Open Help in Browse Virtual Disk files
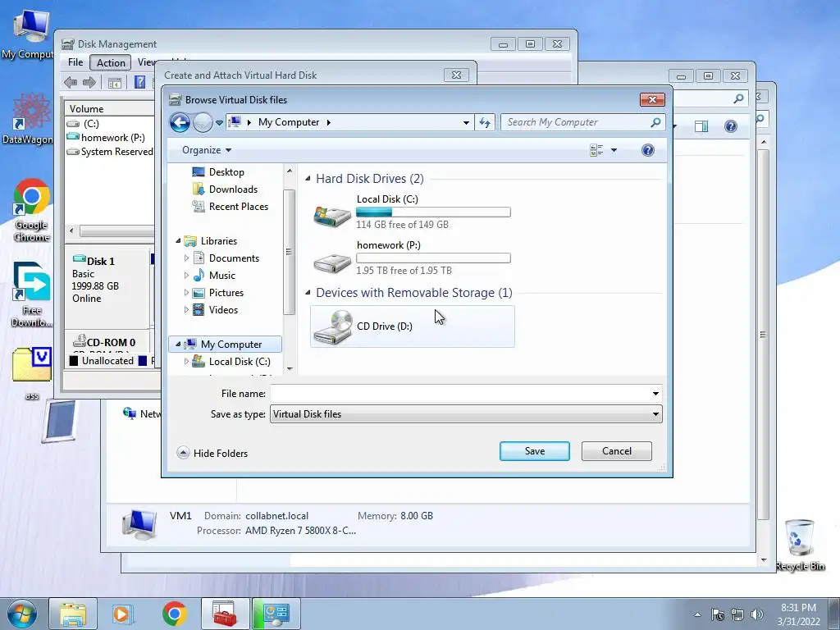The width and height of the screenshot is (840, 630). [648, 150]
